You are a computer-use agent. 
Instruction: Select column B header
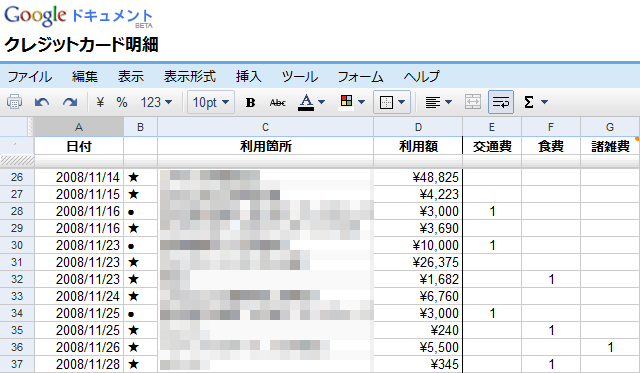tap(140, 127)
